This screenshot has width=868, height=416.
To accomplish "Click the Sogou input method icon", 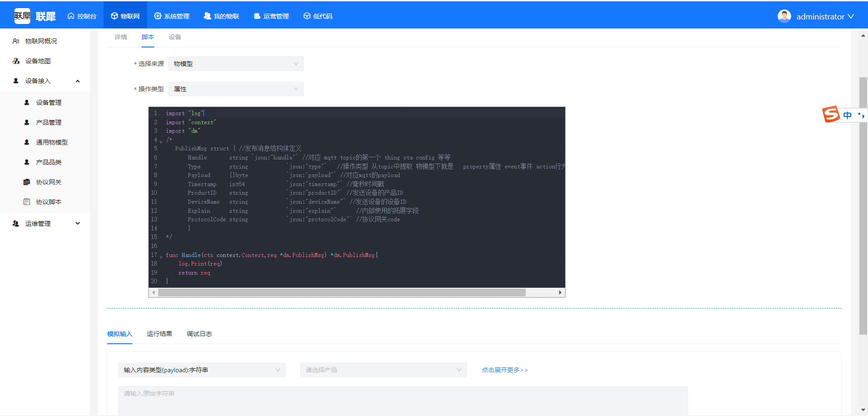I will coord(831,115).
